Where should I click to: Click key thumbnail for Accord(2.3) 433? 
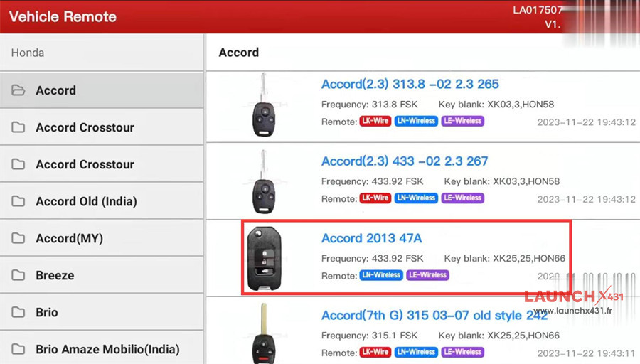pos(264,182)
